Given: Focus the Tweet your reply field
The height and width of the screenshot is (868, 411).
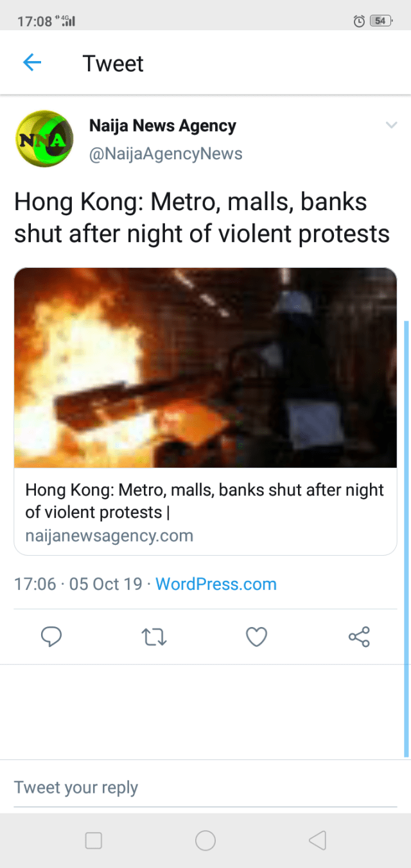Looking at the screenshot, I should pos(205,788).
